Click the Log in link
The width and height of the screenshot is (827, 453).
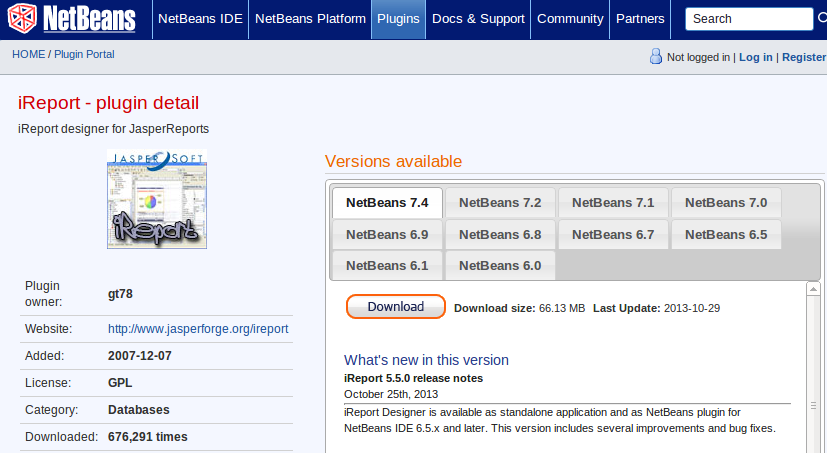tap(755, 57)
